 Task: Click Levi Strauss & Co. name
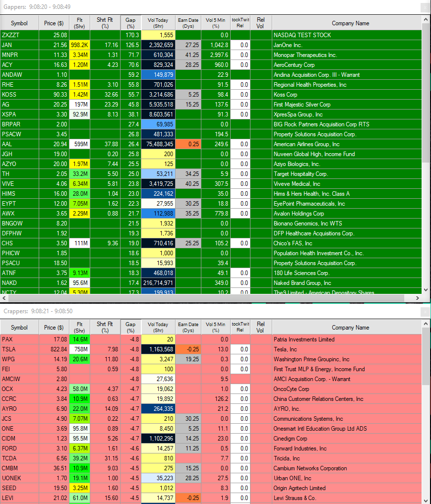[x=295, y=498]
